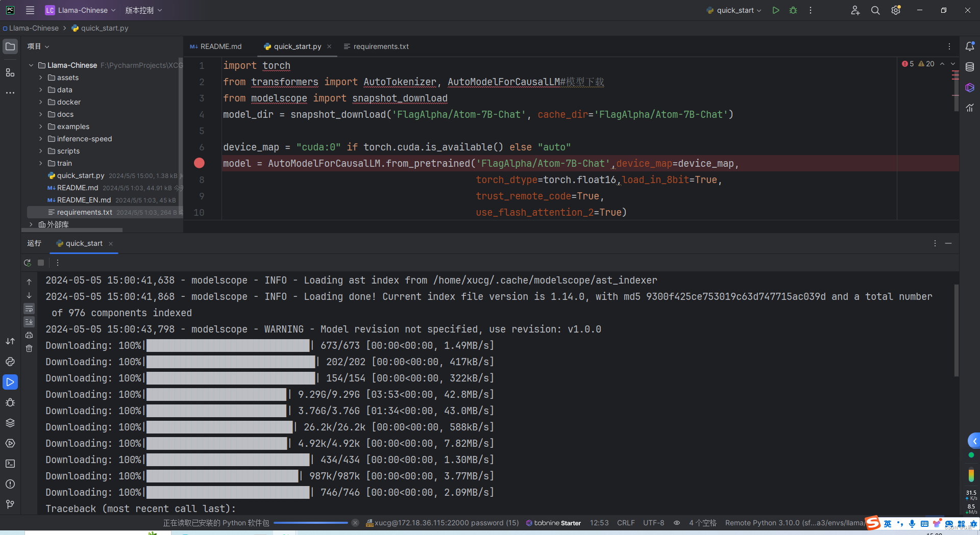Rerun quick_start in Run panel
Screen dimensions: 980x535
[28, 263]
